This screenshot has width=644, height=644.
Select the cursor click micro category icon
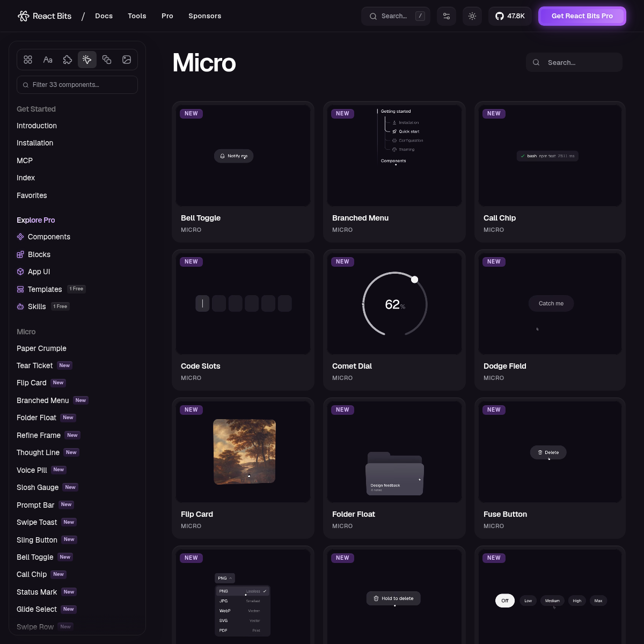click(87, 60)
